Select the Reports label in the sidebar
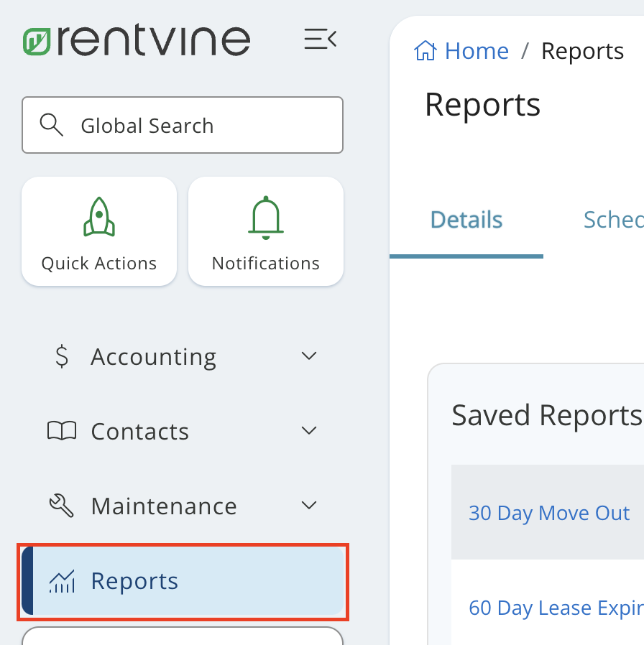644x645 pixels. pos(134,581)
